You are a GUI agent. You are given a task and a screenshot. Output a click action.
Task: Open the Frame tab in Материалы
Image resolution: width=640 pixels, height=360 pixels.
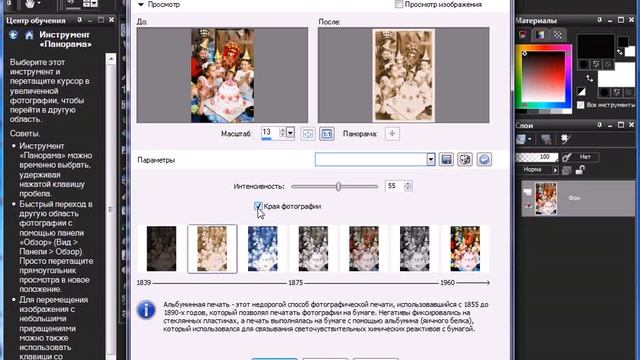tap(523, 35)
